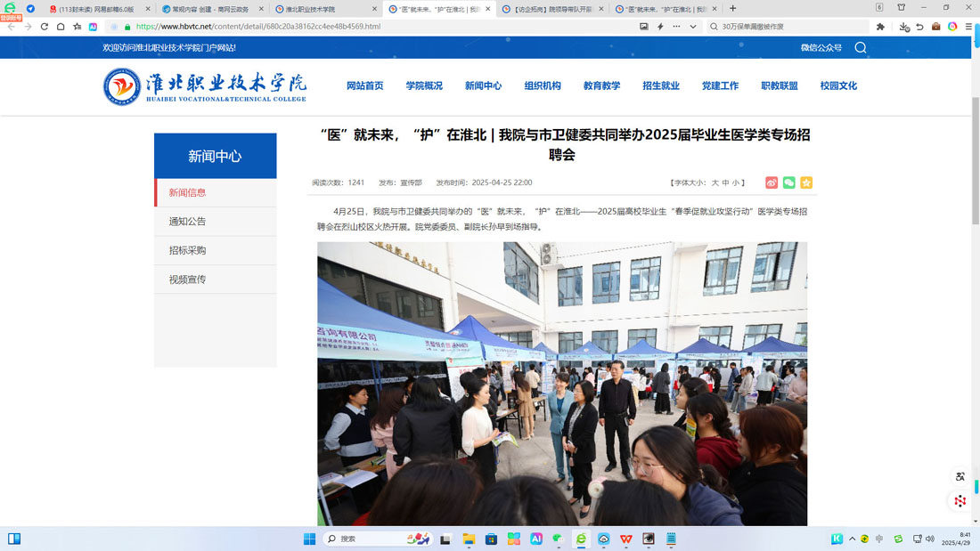Screen dimensions: 980x551
Task: Open the 组织机构 navigation menu
Action: click(x=543, y=85)
